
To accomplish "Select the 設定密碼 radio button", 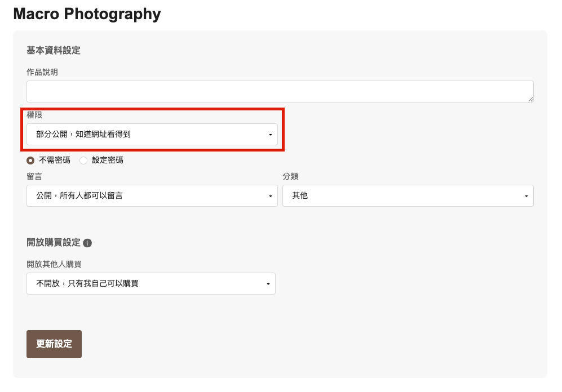I will pyautogui.click(x=83, y=160).
